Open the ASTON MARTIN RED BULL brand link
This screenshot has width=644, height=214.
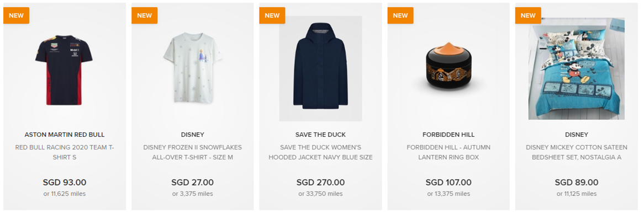(65, 135)
